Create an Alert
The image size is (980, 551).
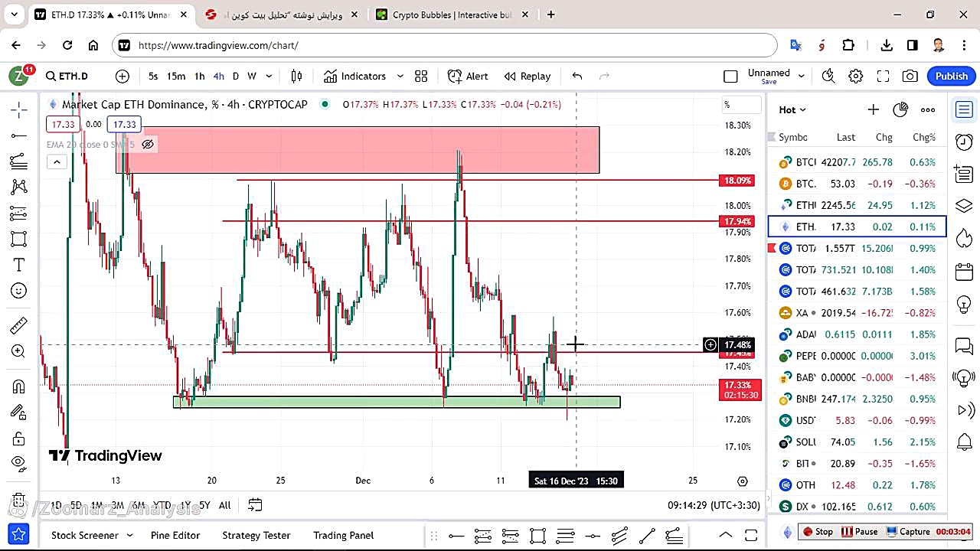coord(468,76)
